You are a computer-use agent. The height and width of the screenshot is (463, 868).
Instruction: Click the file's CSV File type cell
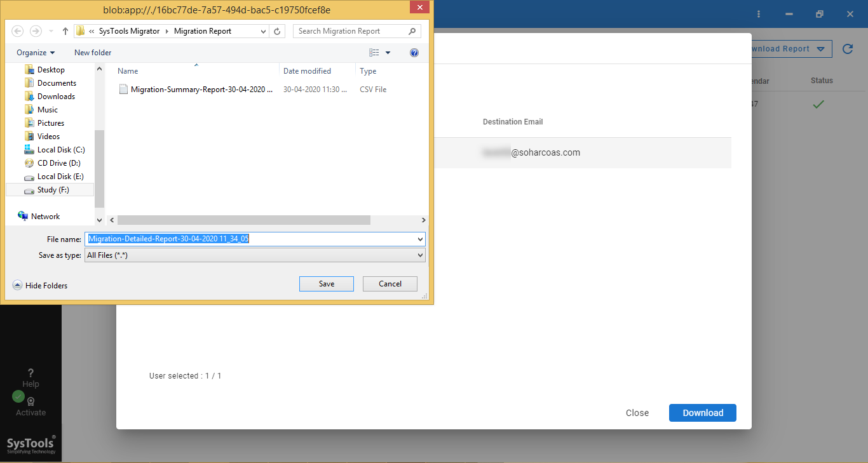[373, 90]
